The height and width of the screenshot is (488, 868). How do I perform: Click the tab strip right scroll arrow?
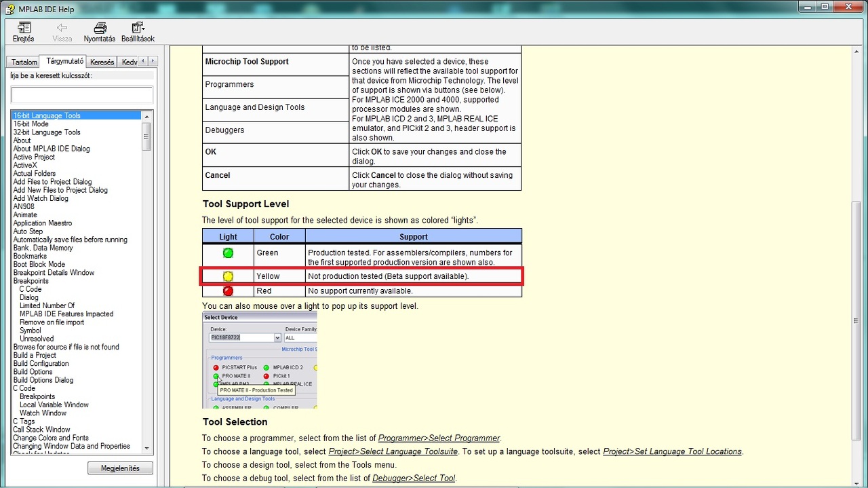click(153, 61)
